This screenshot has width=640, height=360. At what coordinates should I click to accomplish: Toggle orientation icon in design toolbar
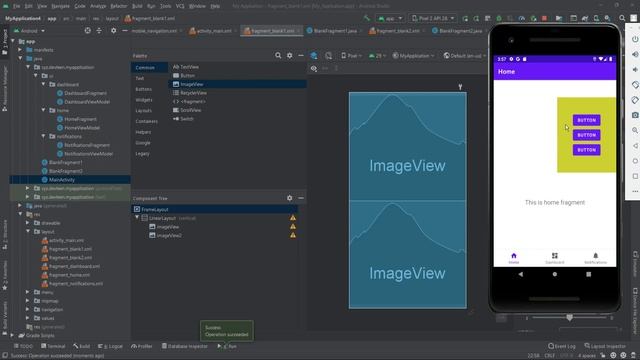pos(329,56)
